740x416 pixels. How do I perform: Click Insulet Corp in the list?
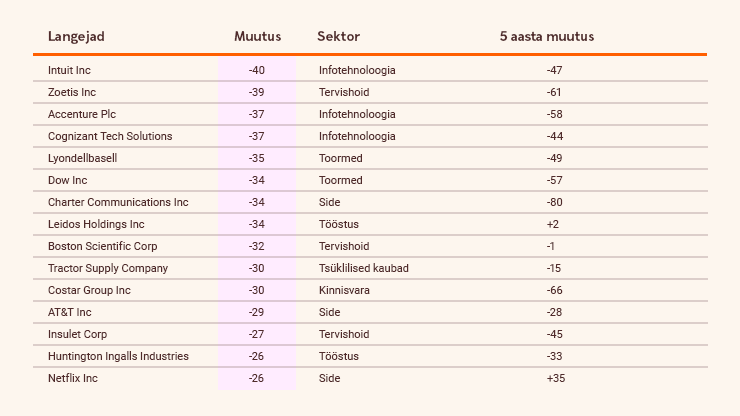point(77,334)
